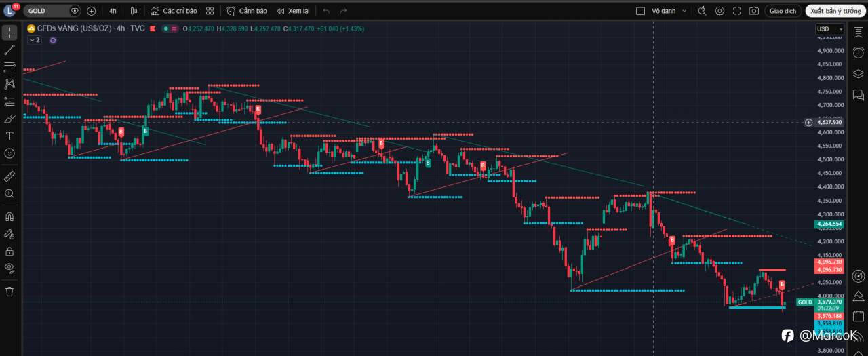Click the closing price C4,317.470 value
This screenshot has height=356, width=868.
tap(298, 28)
